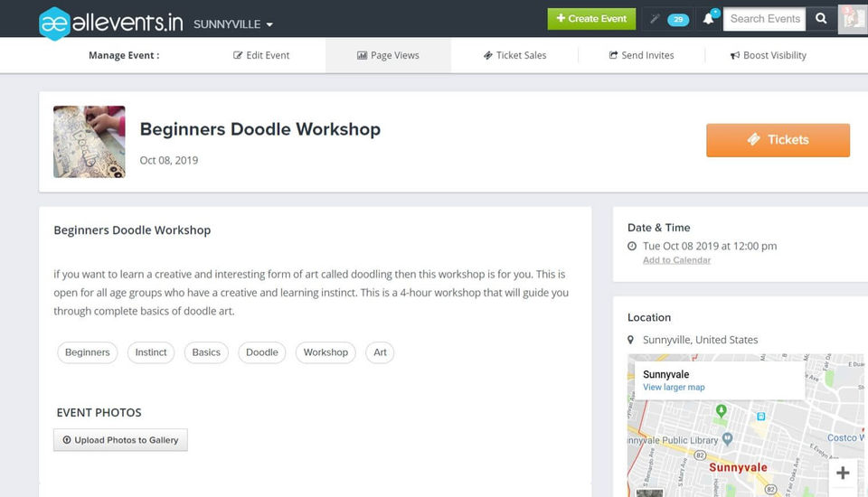Click the green park marker on map
This screenshot has width=868, height=497.
[721, 411]
